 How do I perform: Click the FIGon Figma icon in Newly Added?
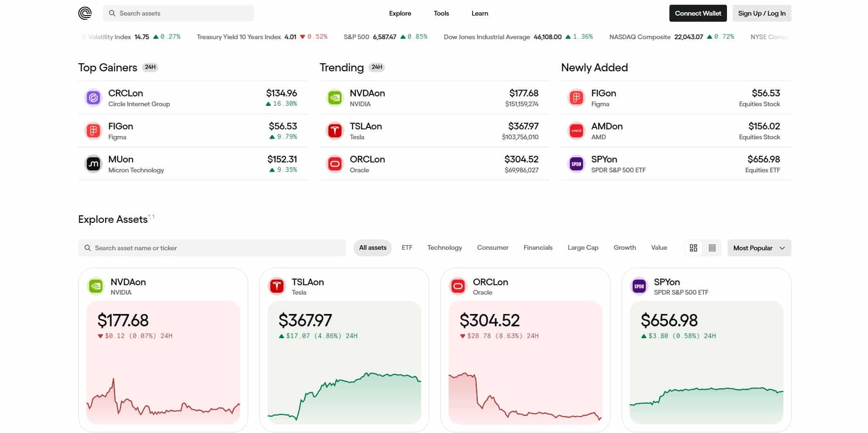point(576,98)
